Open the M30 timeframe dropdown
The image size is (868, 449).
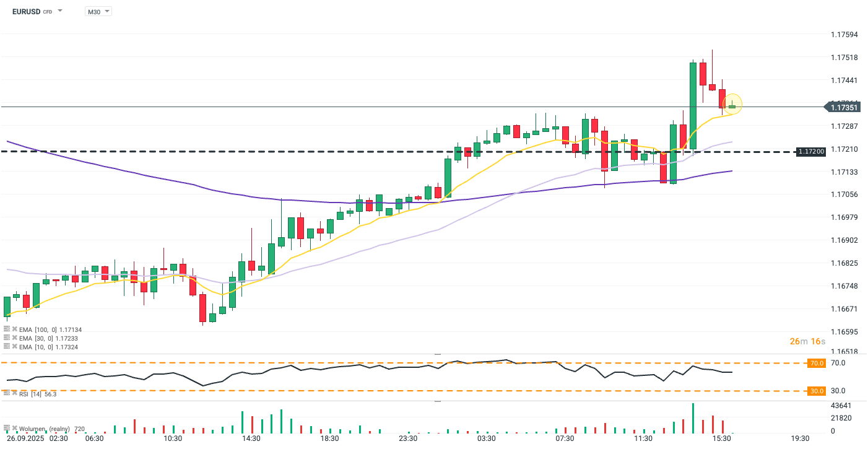[x=98, y=11]
